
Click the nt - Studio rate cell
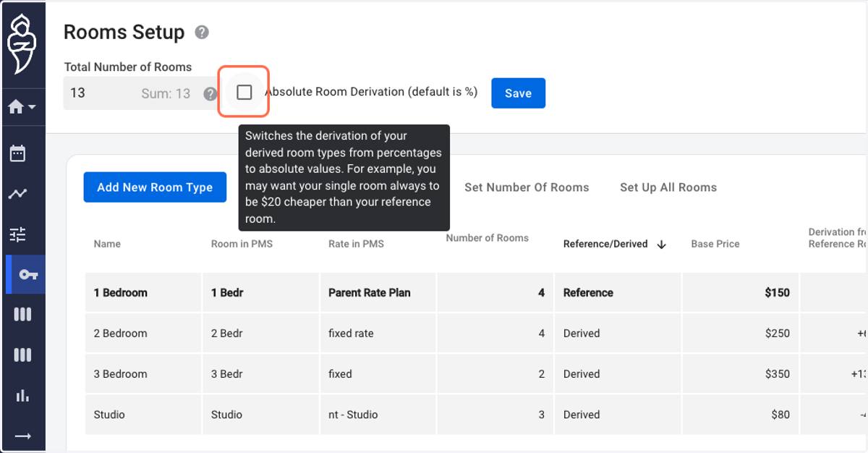pos(378,415)
